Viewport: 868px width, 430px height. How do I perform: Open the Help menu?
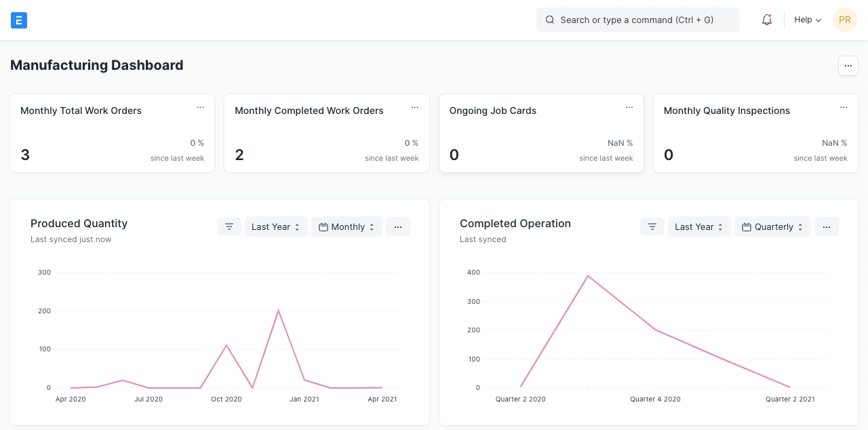tap(808, 20)
